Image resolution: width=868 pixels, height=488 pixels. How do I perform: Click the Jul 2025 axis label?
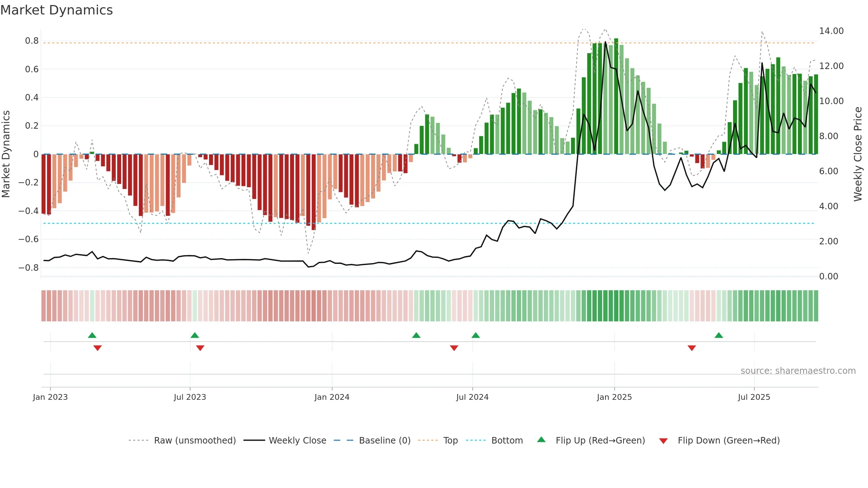coord(754,397)
